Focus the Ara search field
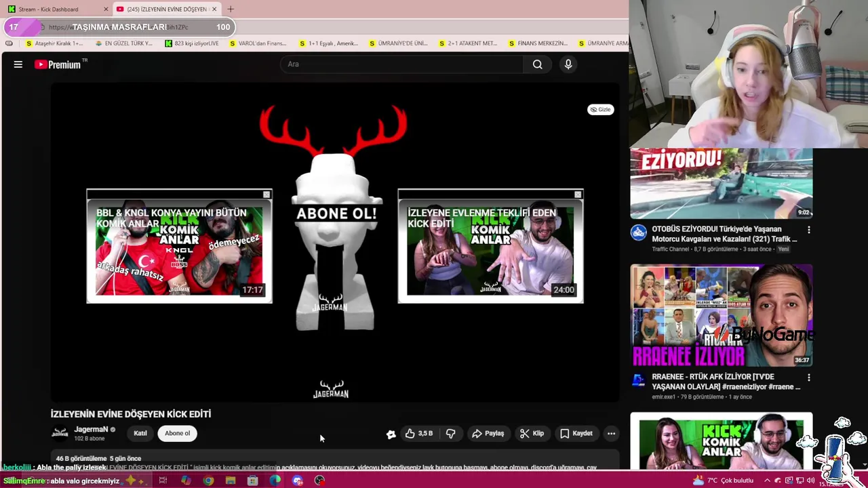The image size is (868, 488). coord(401,64)
